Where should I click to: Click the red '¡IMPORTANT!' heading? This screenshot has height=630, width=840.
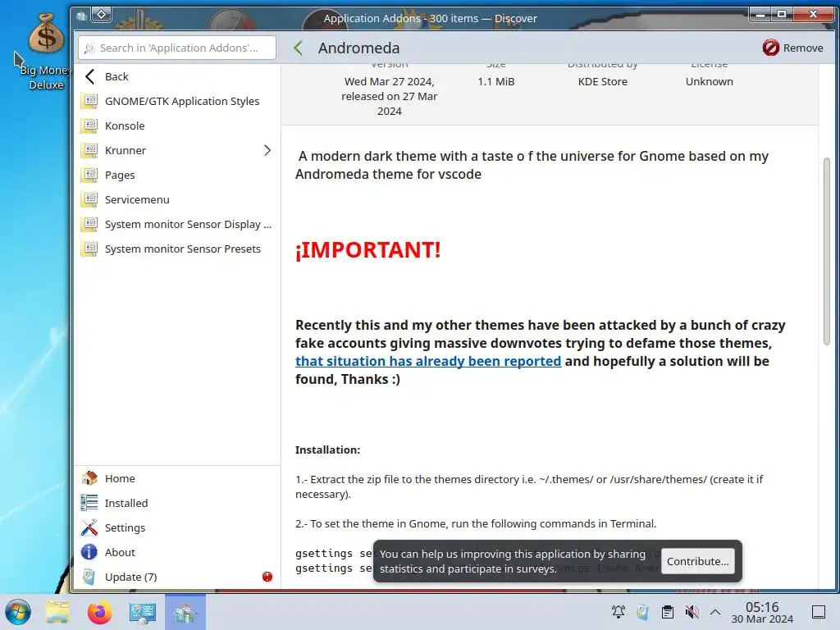click(x=368, y=250)
